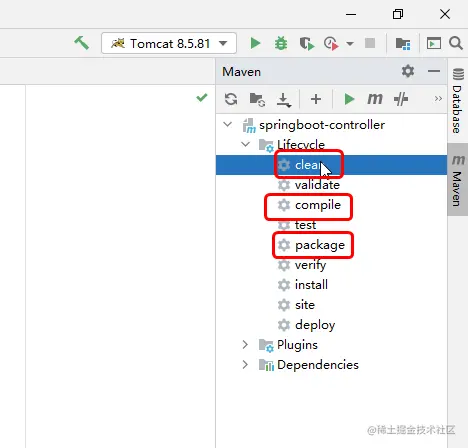Start debugging with the green bug icon
This screenshot has width=468, height=448.
click(x=281, y=43)
